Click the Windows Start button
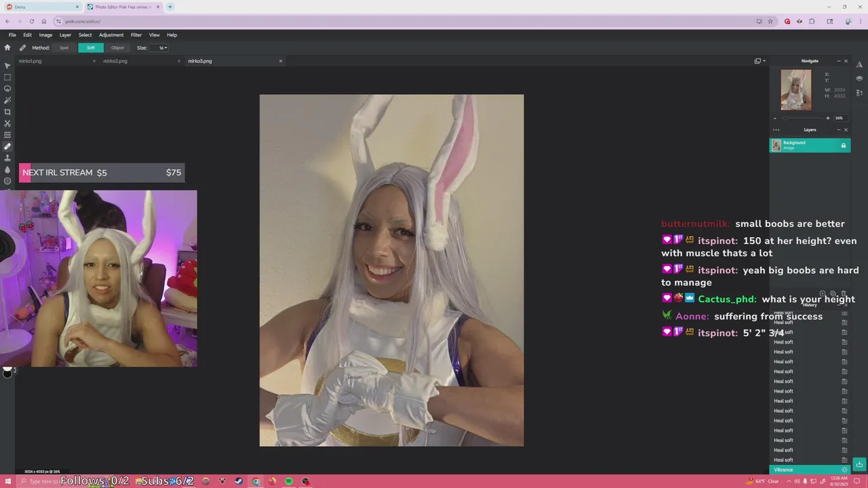 coord(8,481)
